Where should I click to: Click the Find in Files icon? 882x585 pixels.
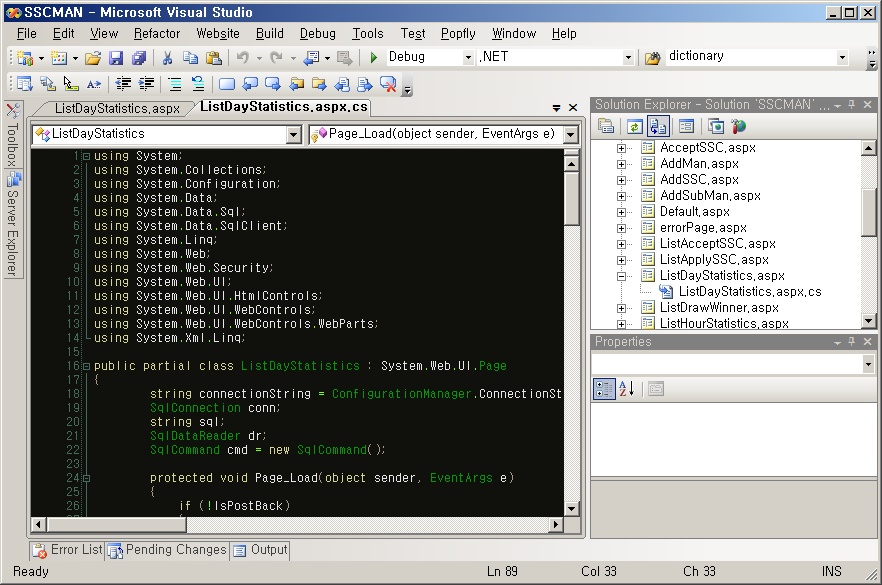tap(652, 57)
